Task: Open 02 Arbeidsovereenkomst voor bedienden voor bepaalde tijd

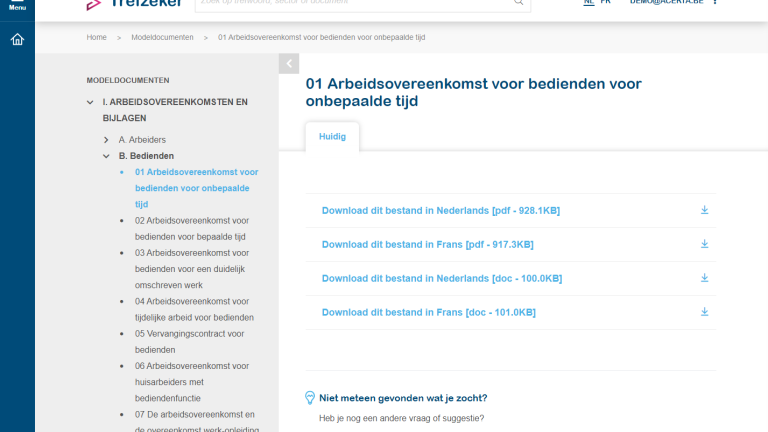Action: tap(192, 229)
